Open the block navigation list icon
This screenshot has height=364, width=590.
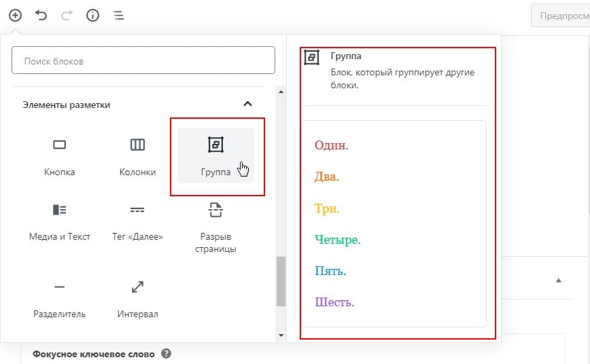[118, 16]
